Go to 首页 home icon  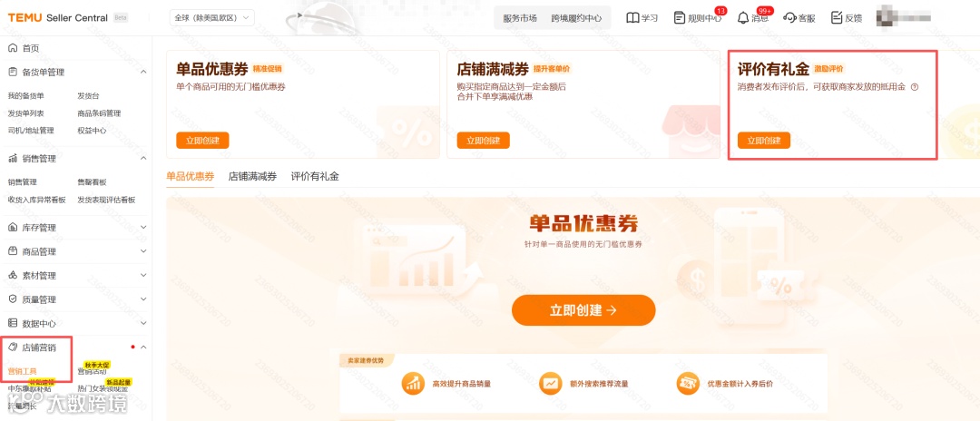[x=13, y=48]
